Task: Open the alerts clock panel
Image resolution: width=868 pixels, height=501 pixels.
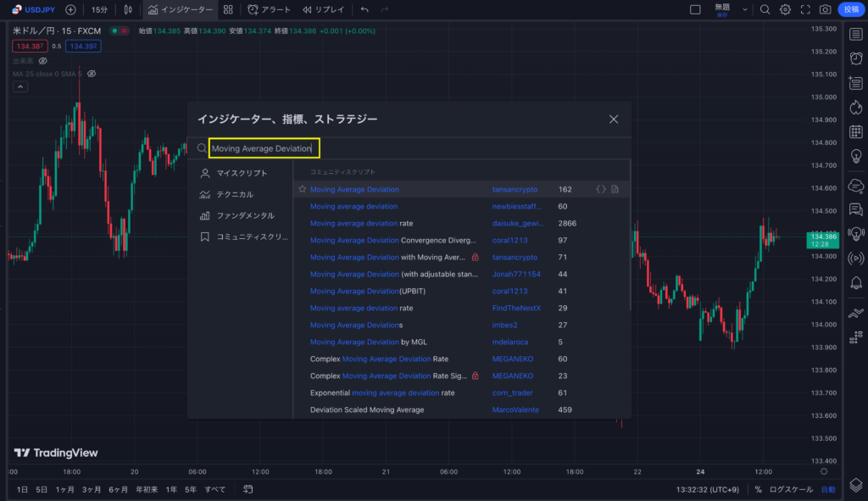Action: pyautogui.click(x=856, y=58)
